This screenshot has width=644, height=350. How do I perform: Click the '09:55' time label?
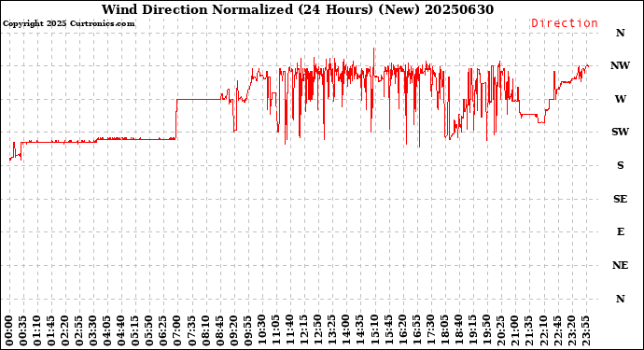click(248, 330)
